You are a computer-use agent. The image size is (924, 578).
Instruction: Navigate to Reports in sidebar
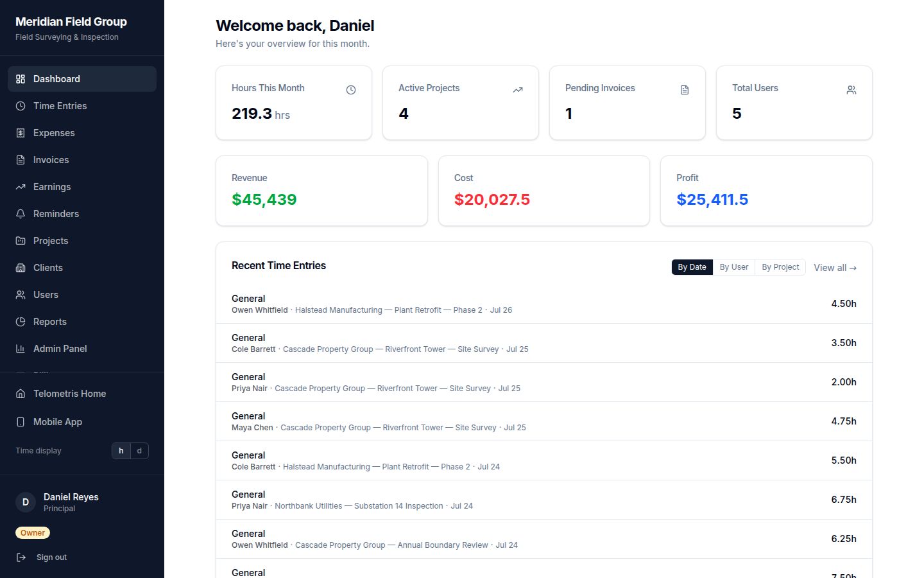(x=82, y=322)
